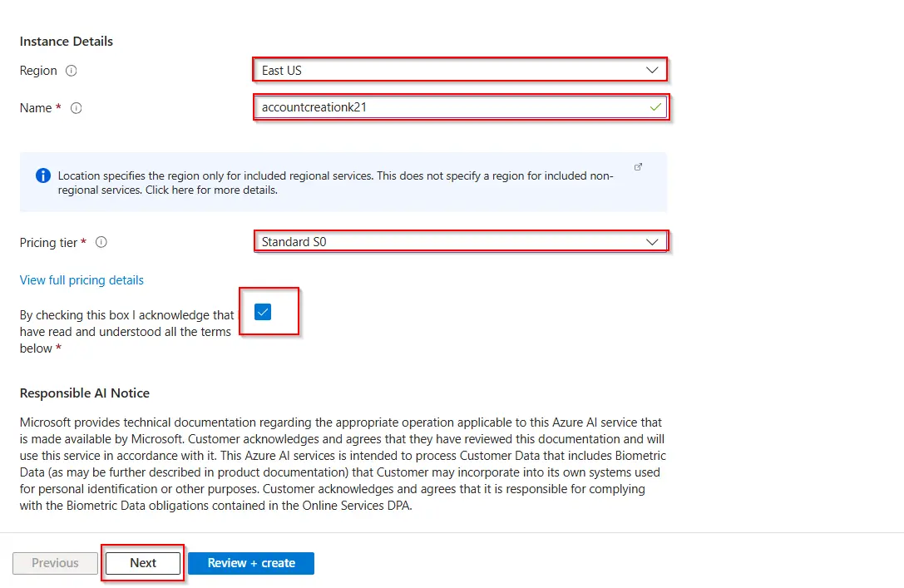
Task: Click the Review + create button
Action: pos(251,563)
